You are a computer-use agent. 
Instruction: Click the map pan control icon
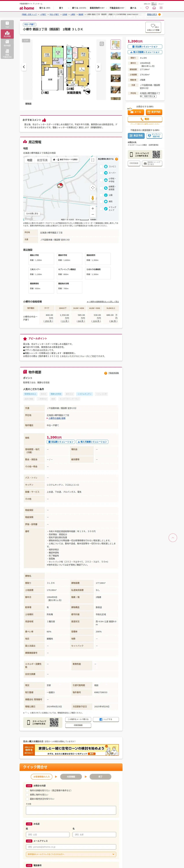93,187
